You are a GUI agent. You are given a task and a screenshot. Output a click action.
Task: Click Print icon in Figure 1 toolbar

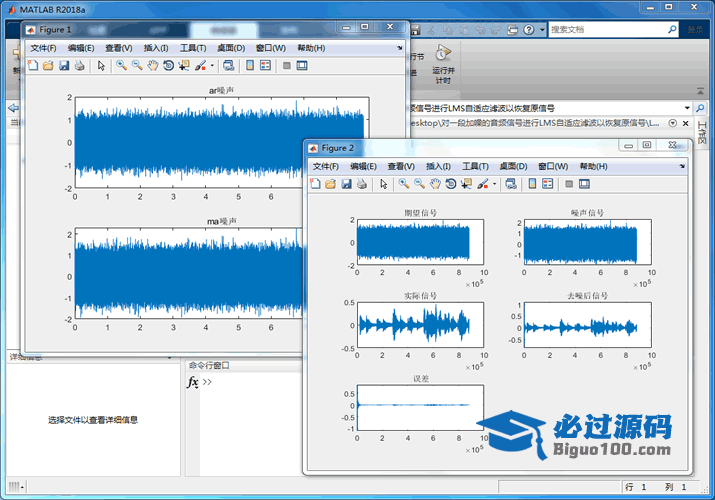pyautogui.click(x=80, y=66)
